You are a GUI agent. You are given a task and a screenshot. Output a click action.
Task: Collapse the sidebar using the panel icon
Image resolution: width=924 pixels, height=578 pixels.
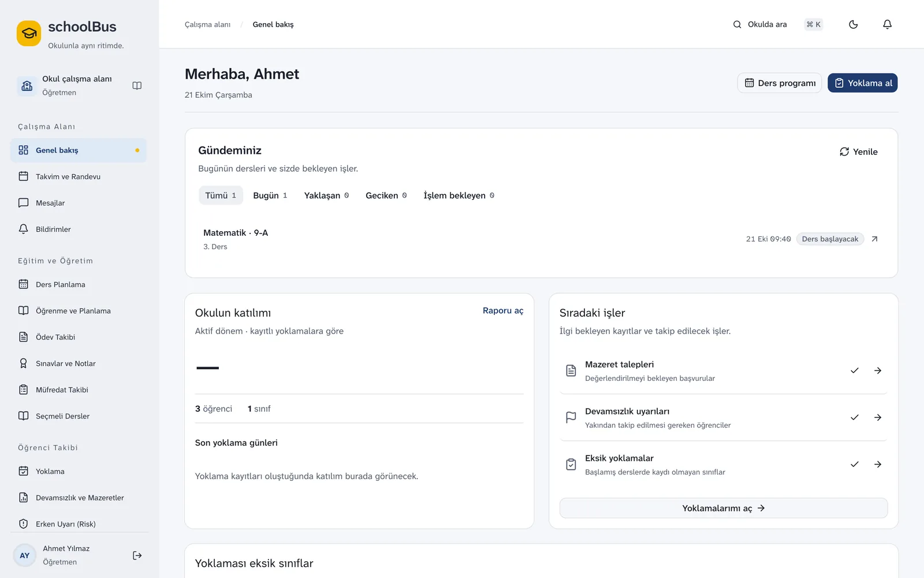click(137, 86)
